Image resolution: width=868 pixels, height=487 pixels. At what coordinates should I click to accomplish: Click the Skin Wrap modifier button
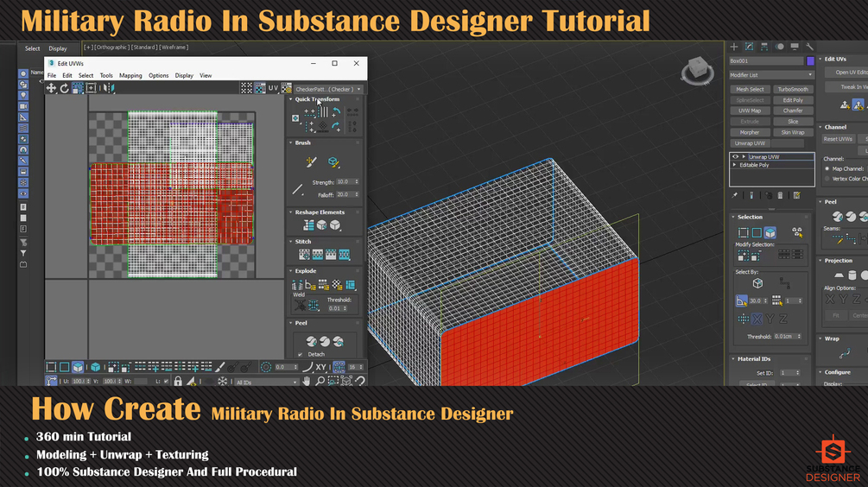(x=793, y=132)
